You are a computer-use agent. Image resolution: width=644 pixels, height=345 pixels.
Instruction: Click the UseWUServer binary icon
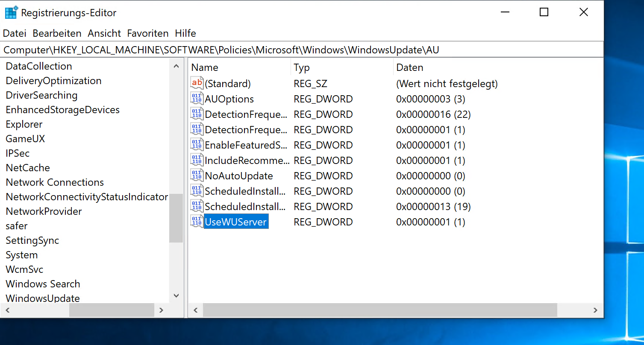(197, 222)
